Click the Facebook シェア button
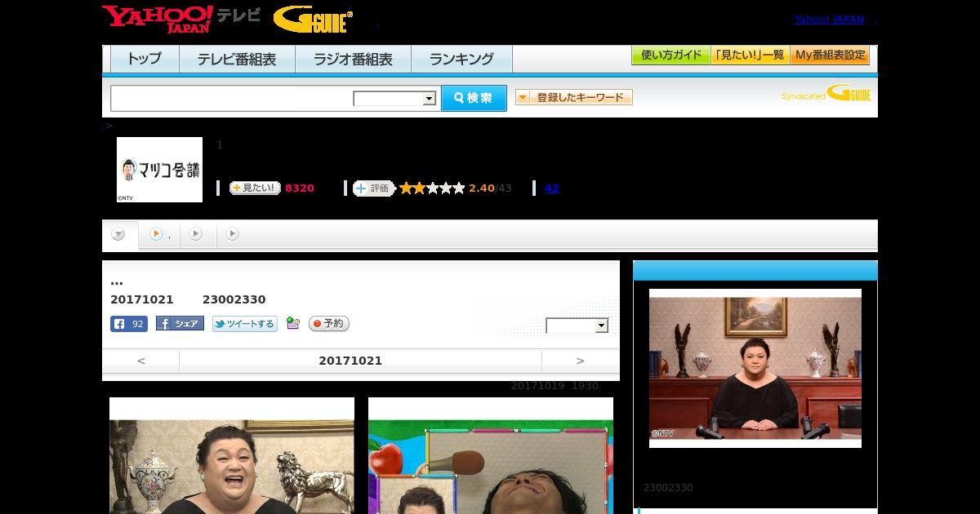The width and height of the screenshot is (980, 514). (180, 324)
